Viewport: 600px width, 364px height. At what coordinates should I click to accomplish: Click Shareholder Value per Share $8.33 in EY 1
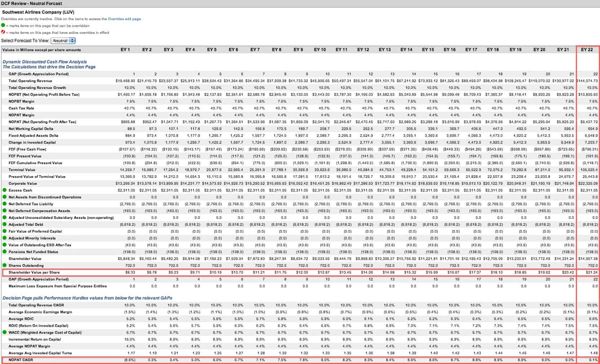pos(130,272)
